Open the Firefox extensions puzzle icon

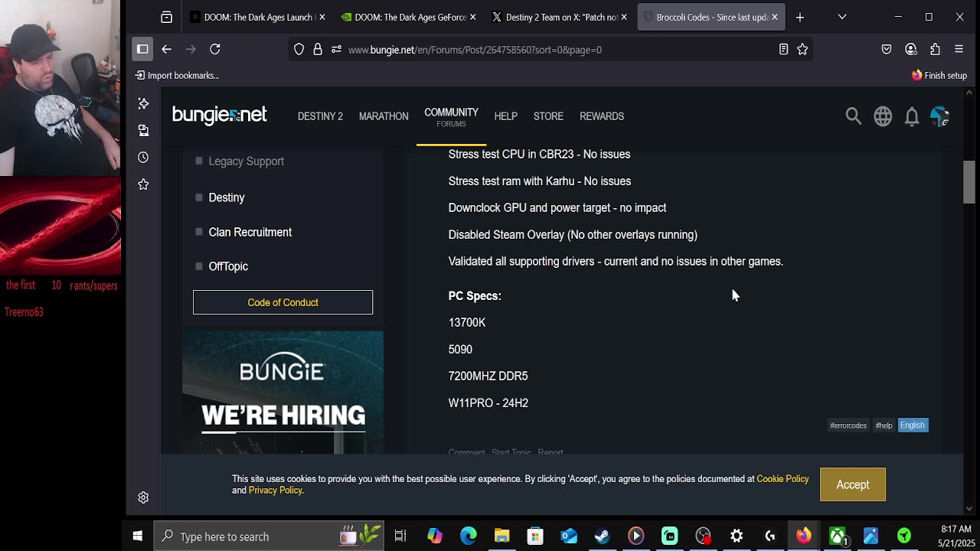click(935, 49)
